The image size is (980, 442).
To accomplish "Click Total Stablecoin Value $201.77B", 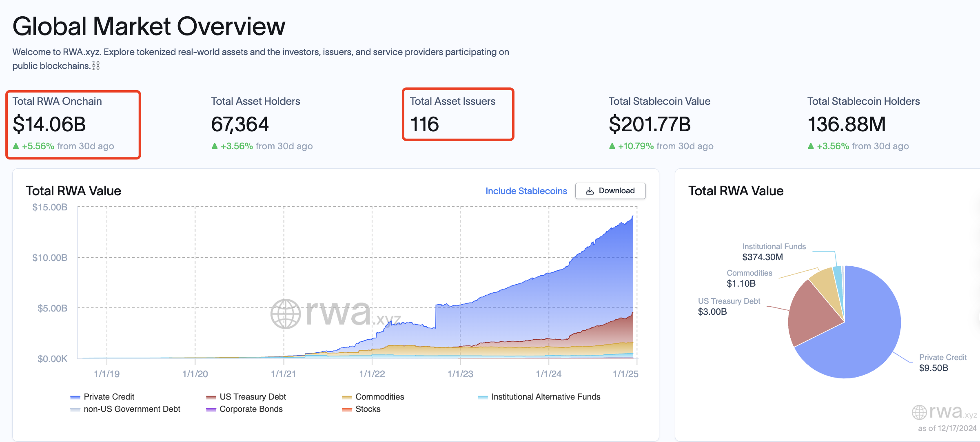I will tap(650, 124).
